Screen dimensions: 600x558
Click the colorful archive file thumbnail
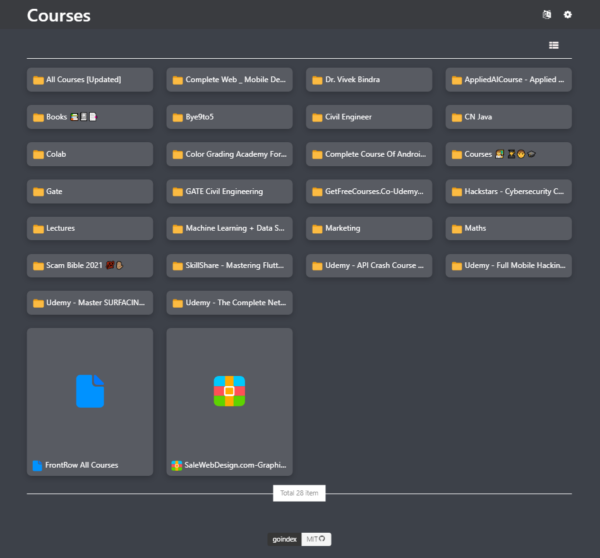pos(229,391)
